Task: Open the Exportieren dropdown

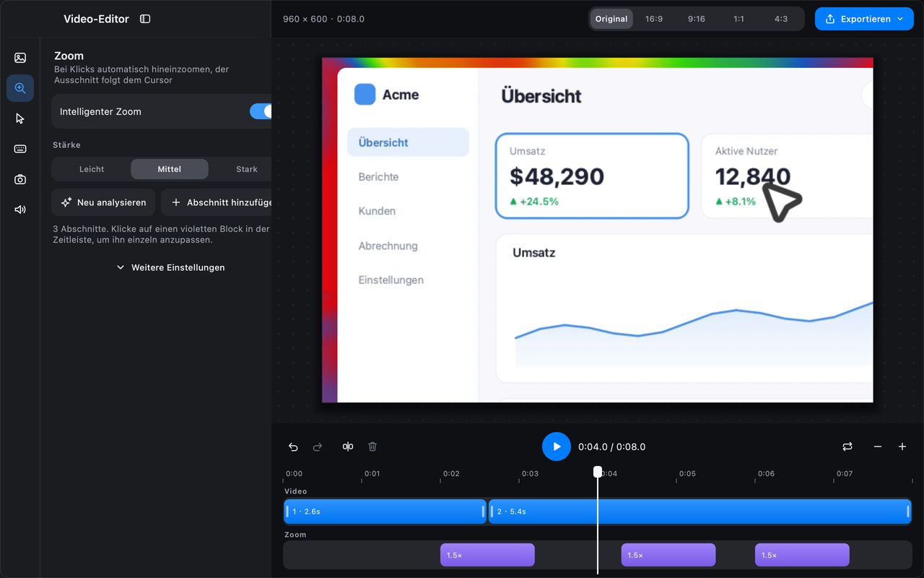Action: tap(864, 19)
